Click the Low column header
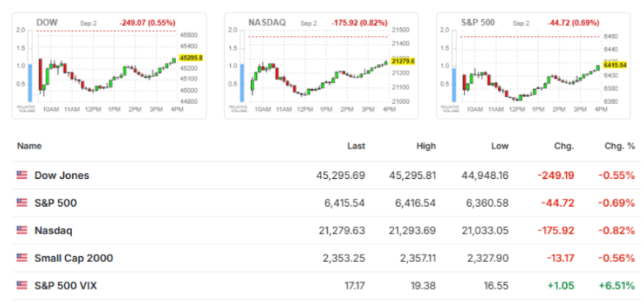Viewport: 644px width, 304px height. pyautogui.click(x=500, y=146)
